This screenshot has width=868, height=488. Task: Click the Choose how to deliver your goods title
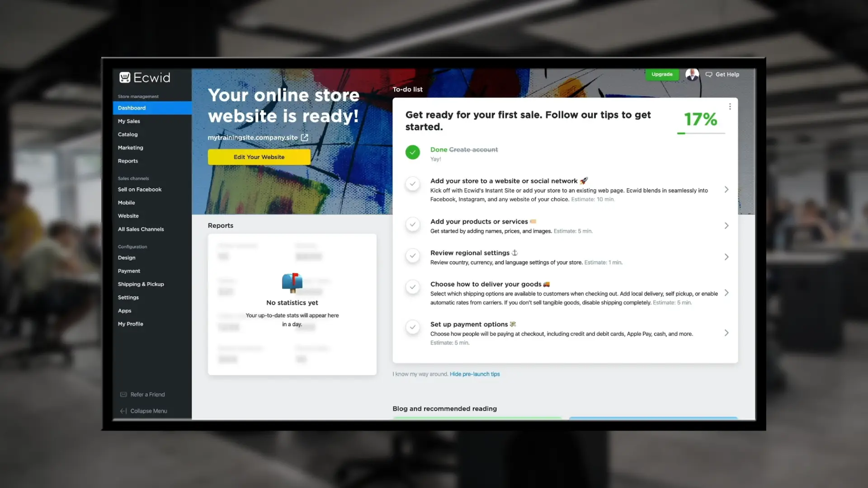coord(486,284)
